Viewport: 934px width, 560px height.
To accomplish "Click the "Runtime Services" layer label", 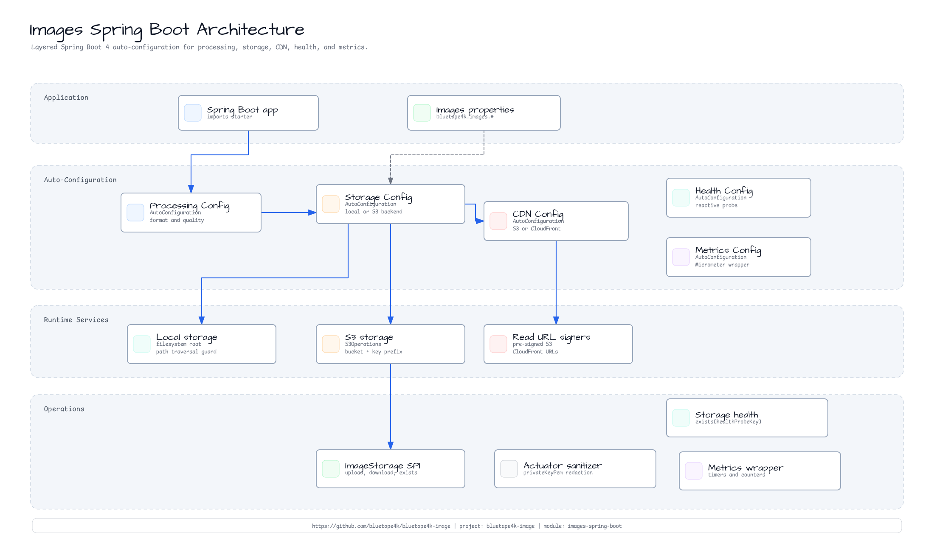I will (x=76, y=320).
